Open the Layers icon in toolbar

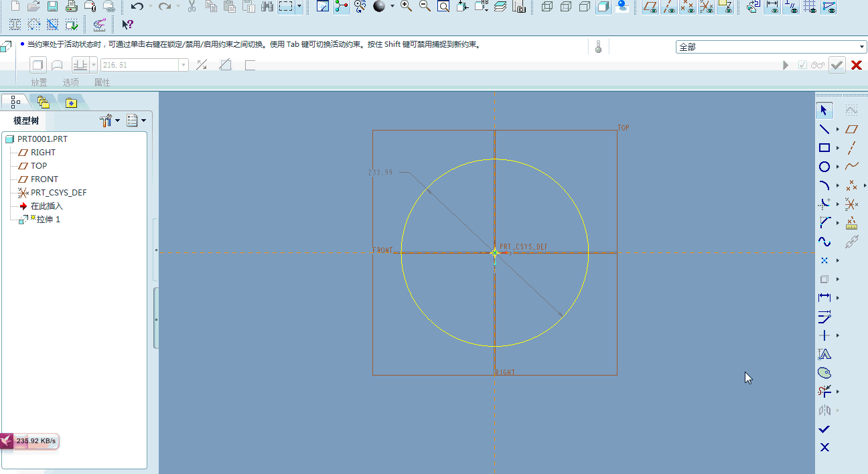click(500, 7)
